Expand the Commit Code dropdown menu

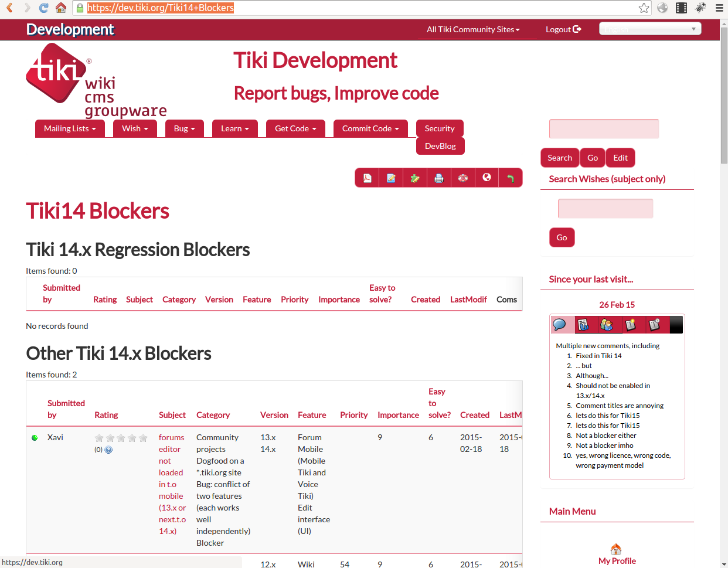pyautogui.click(x=370, y=128)
